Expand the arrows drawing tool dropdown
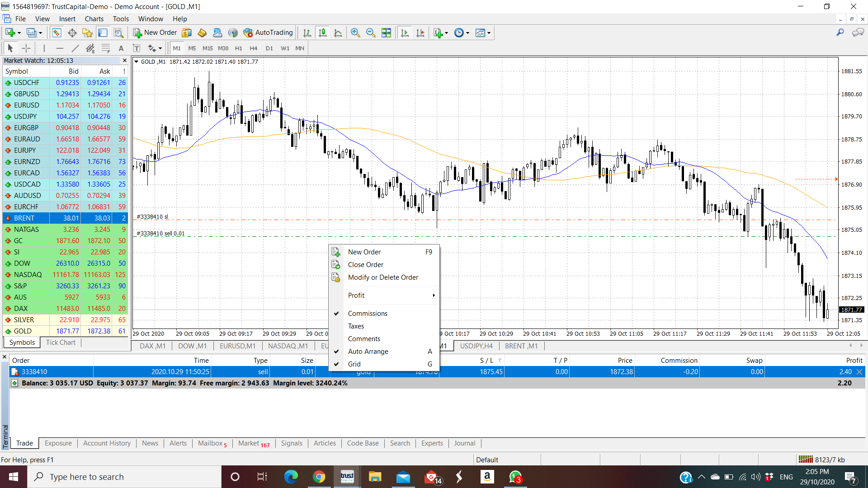Viewport: 868px width, 488px height. (x=160, y=48)
